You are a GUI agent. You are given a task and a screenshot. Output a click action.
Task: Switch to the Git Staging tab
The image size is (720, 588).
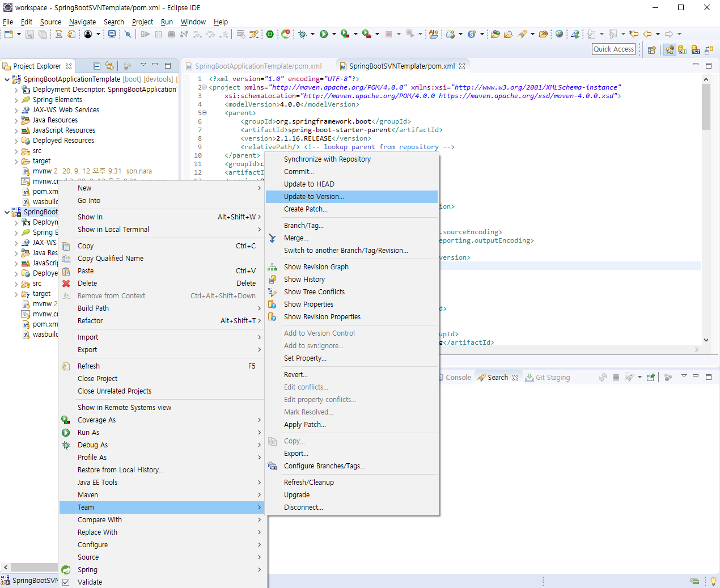548,378
